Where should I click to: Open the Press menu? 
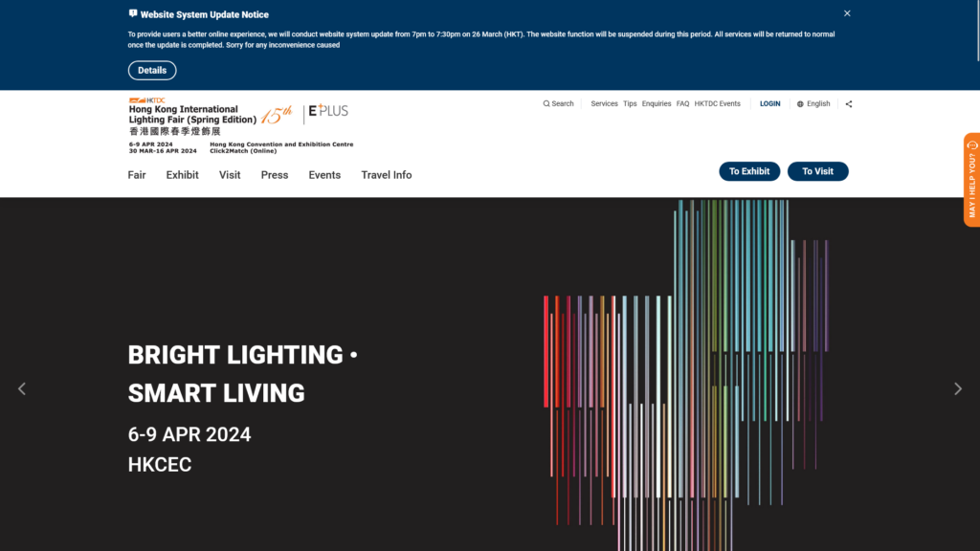point(275,175)
